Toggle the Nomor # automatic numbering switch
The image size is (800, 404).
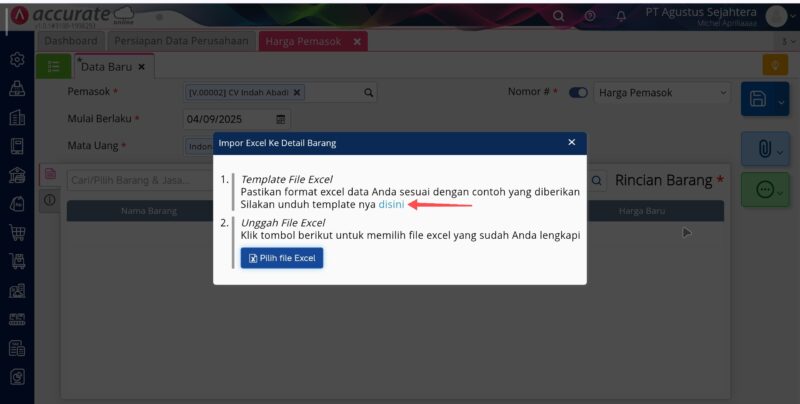(x=578, y=93)
